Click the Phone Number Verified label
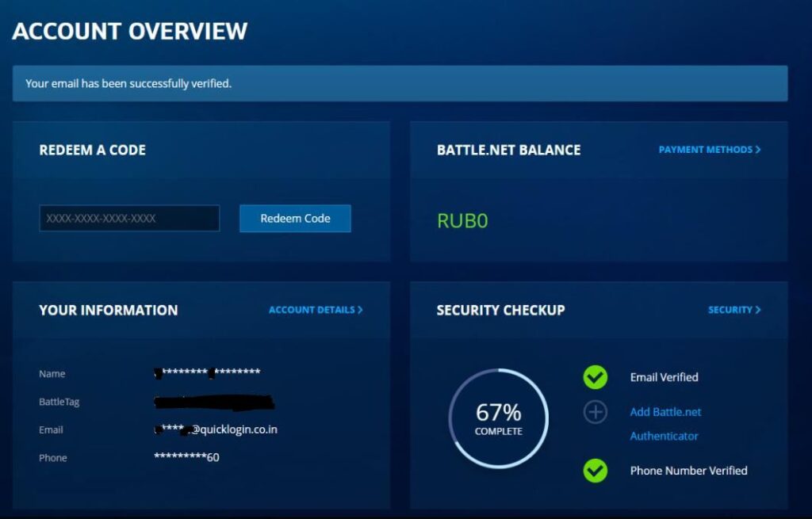Viewport: 812px width, 519px height. click(x=689, y=471)
